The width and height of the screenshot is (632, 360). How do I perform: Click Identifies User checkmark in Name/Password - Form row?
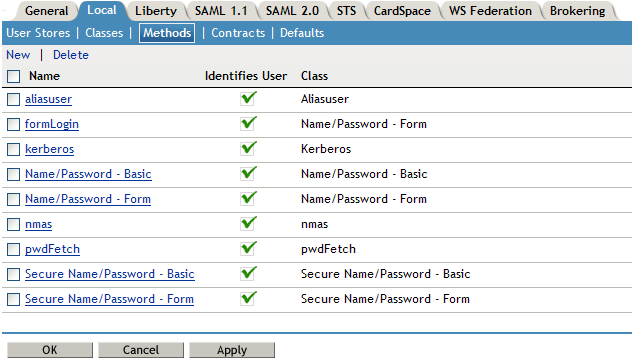(248, 198)
